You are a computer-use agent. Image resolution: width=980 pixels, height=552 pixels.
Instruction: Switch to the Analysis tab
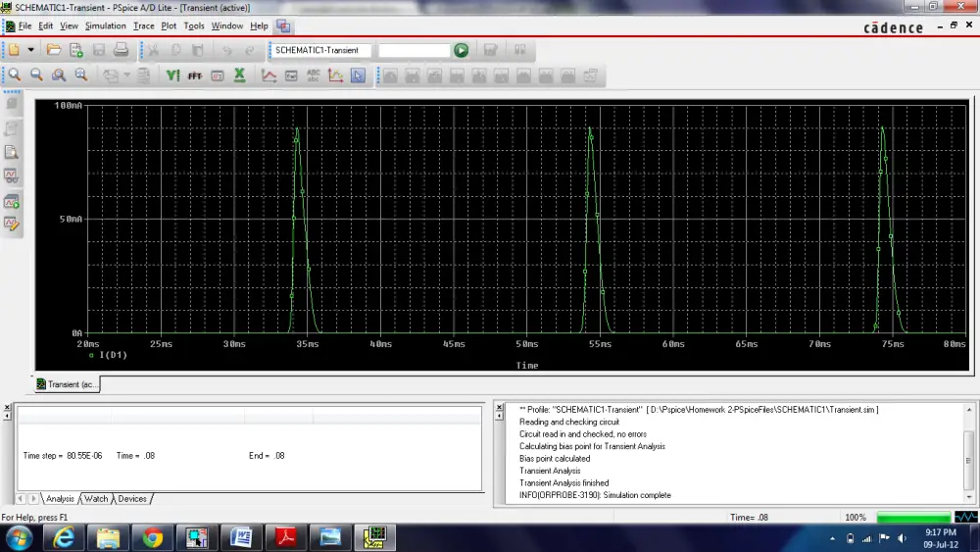[x=60, y=498]
